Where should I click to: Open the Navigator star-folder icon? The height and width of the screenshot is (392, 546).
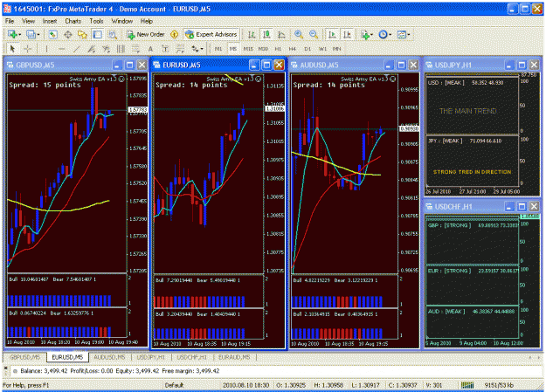tap(82, 34)
